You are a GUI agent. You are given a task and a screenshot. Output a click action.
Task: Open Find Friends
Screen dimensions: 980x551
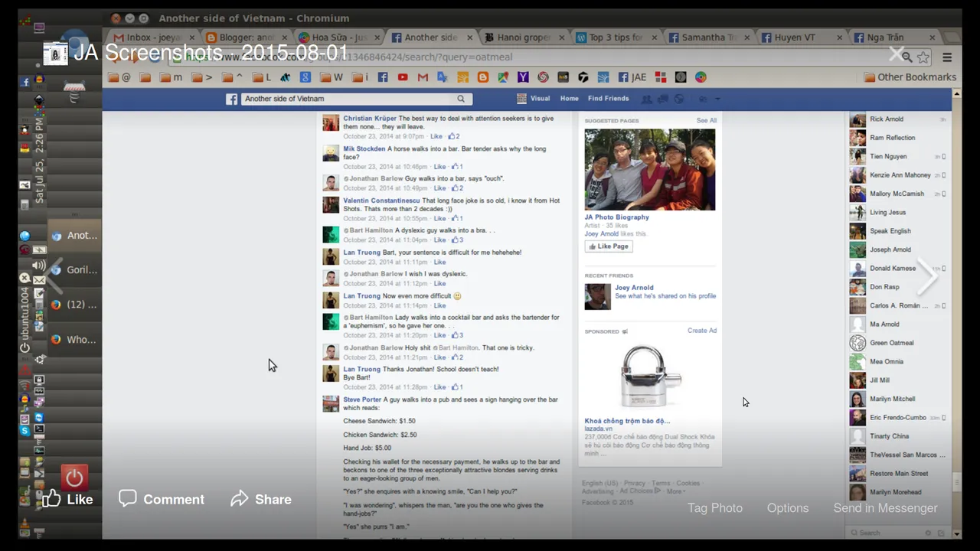(x=608, y=99)
